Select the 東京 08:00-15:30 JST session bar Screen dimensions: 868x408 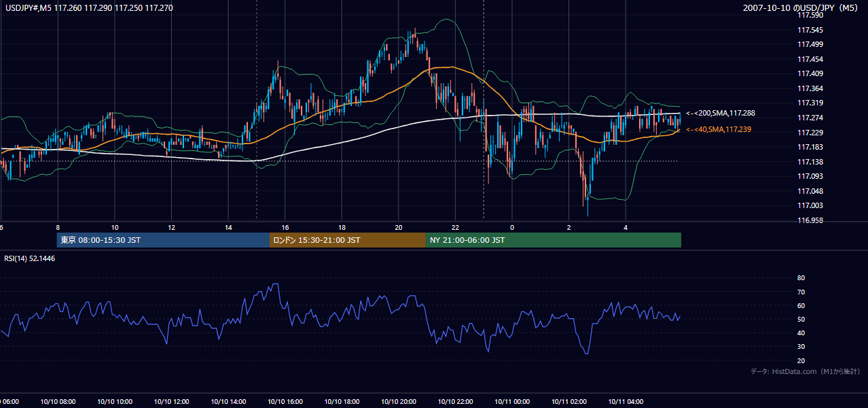coord(163,240)
